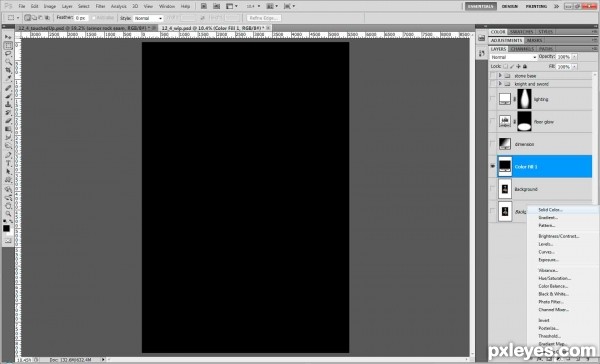600x364 pixels.
Task: Select the lighting layer mask thumbnail
Action: [524, 99]
